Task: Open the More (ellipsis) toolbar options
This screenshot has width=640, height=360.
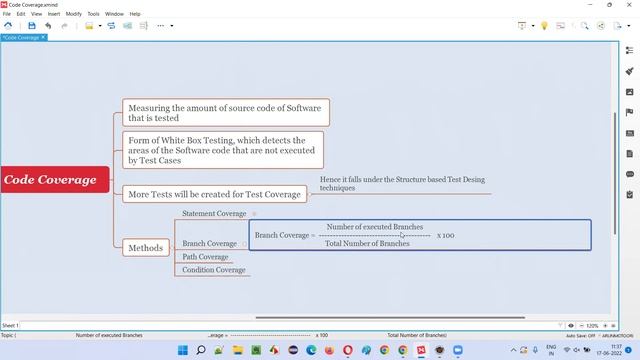Action: coord(160,26)
